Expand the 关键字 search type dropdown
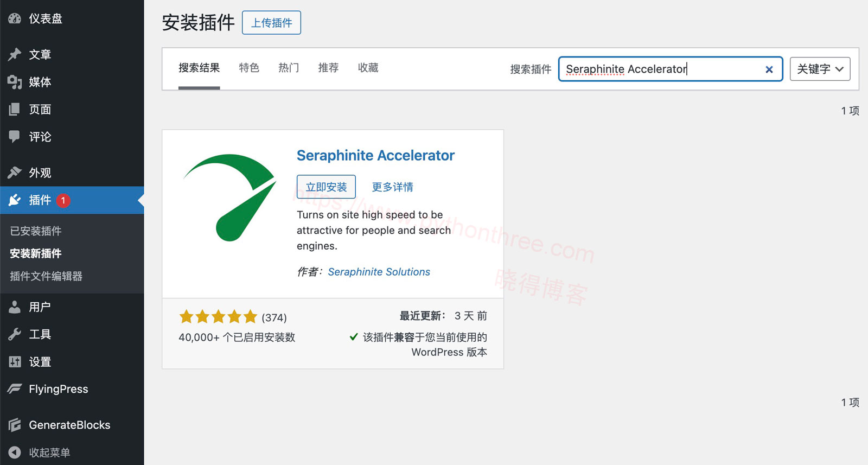This screenshot has width=868, height=465. coord(820,69)
